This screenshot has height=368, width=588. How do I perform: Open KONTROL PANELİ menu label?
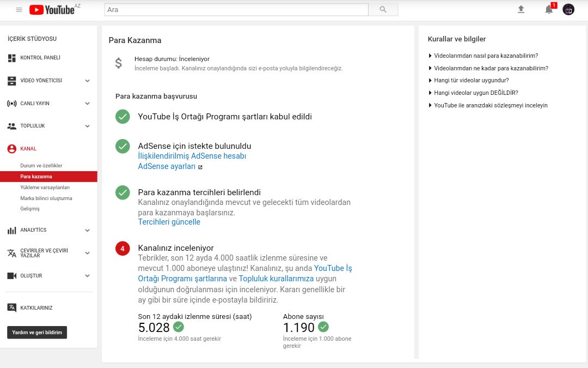click(x=40, y=58)
